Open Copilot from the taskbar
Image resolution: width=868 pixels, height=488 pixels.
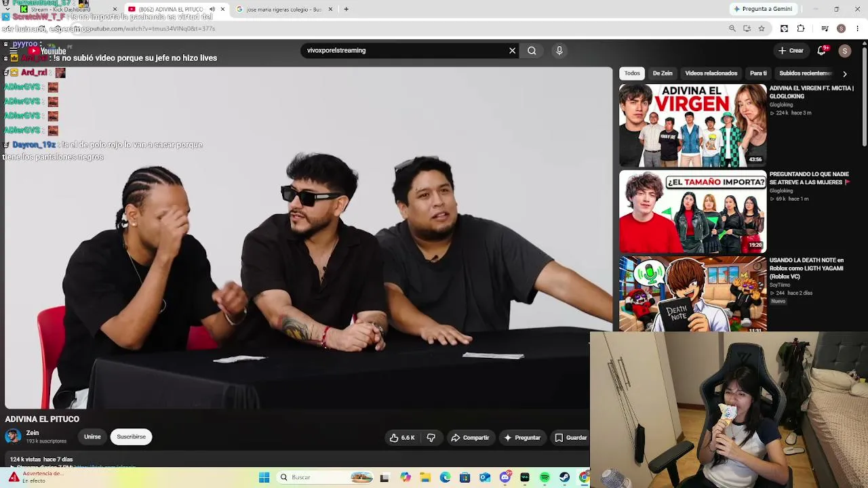pyautogui.click(x=406, y=477)
